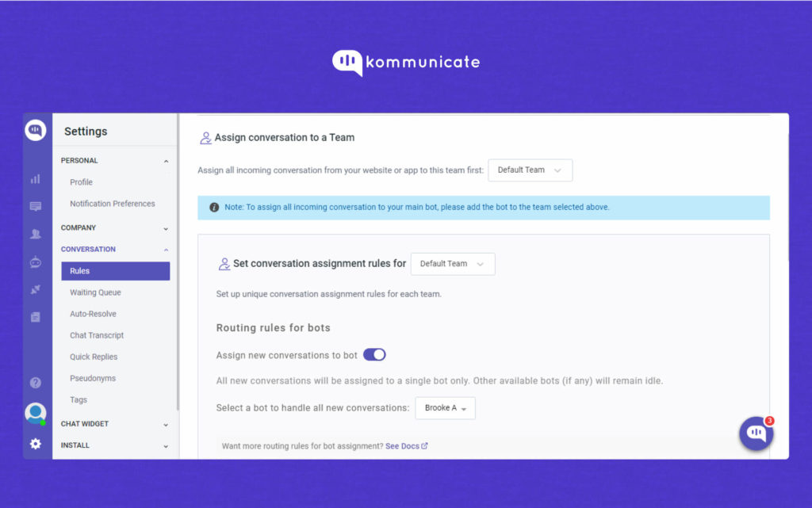Open the Conversations chat icon in sidebar

(35, 205)
